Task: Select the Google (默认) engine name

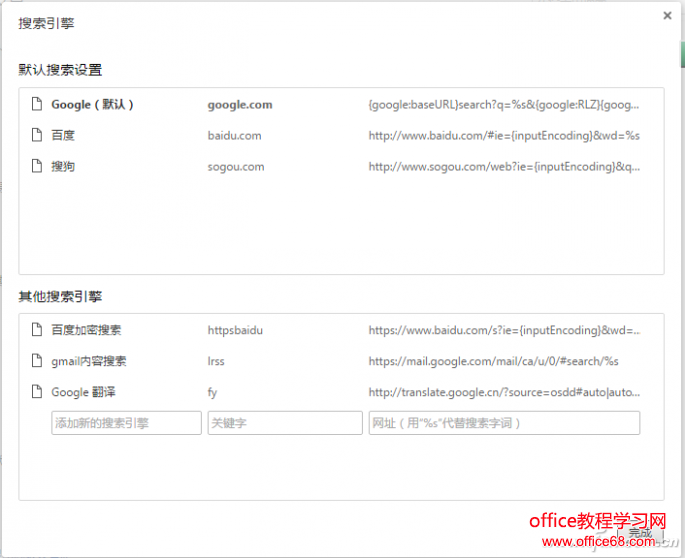Action: point(92,104)
